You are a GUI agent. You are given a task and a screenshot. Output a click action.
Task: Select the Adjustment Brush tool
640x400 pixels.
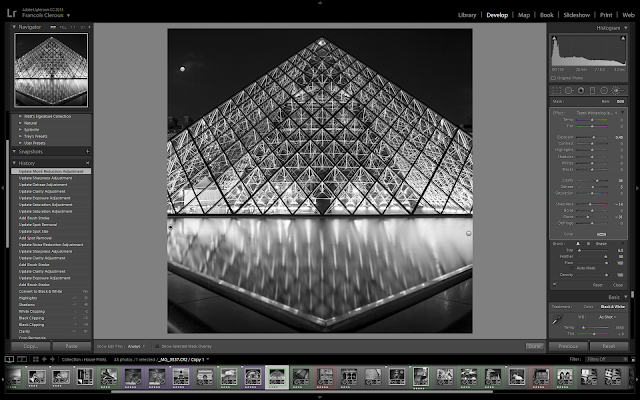coord(618,90)
